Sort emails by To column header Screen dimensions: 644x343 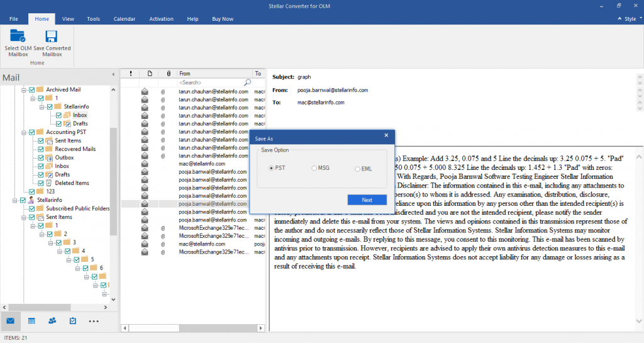coord(258,74)
